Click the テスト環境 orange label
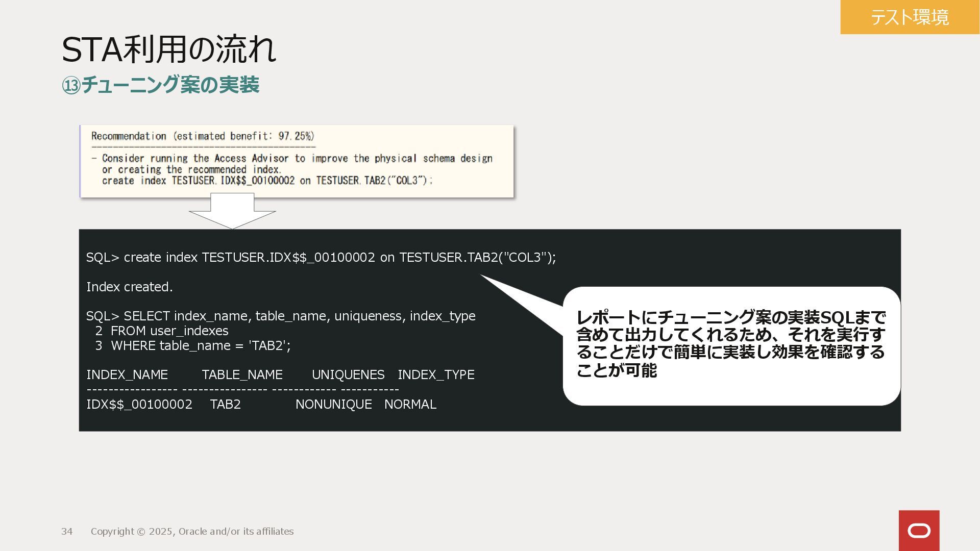Image resolution: width=980 pixels, height=551 pixels. tap(910, 17)
